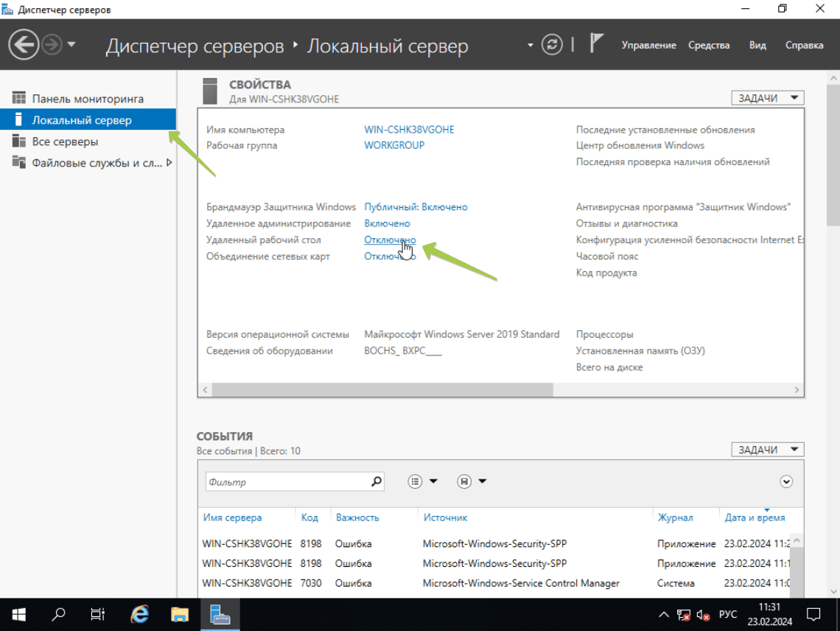The height and width of the screenshot is (631, 840).
Task: Expand the dropdown arrow beside save query icon
Action: tap(482, 481)
